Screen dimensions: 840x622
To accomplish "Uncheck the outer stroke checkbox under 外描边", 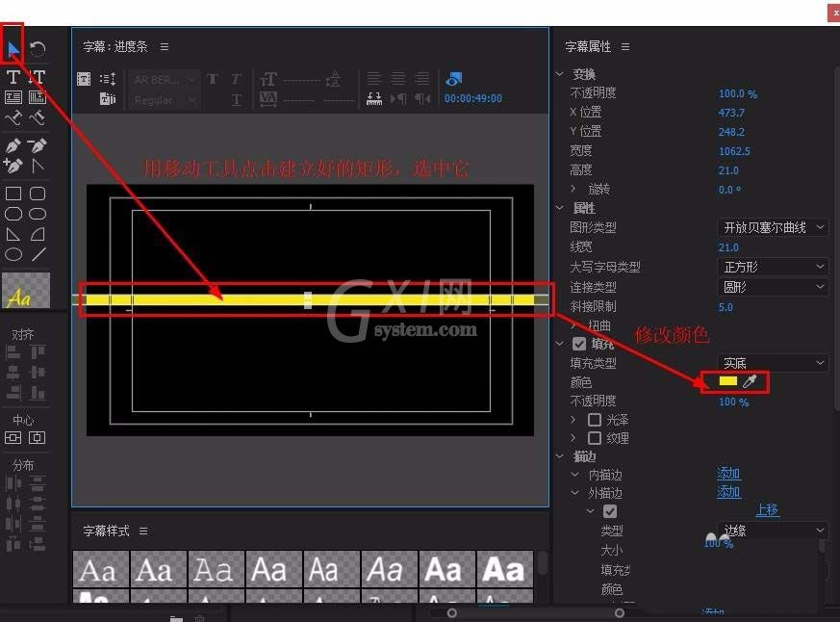I will (610, 511).
